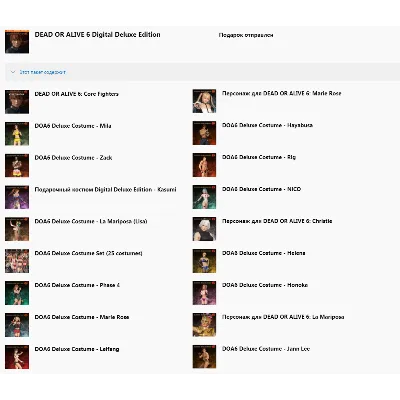This screenshot has width=400, height=400.
Task: Click the Deluxe Costume Set 25 costumes thumbnail
Action: point(17,261)
